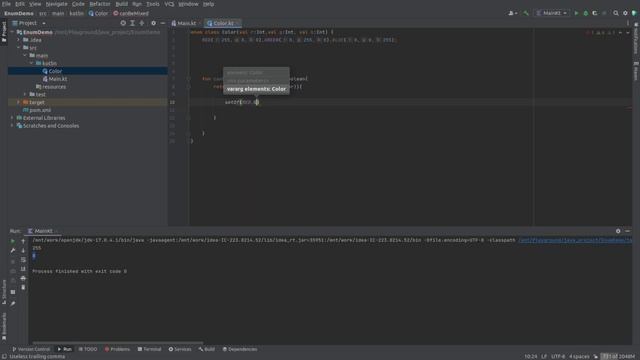
Task: Collapse the main folder
Action: [25, 56]
